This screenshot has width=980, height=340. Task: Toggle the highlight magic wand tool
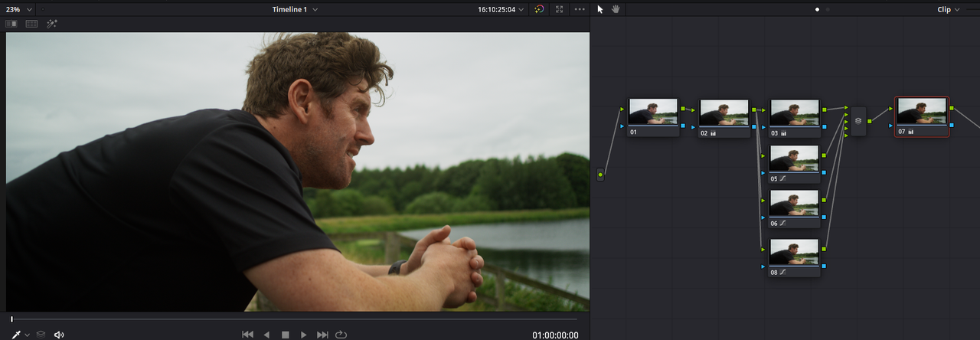(52, 24)
